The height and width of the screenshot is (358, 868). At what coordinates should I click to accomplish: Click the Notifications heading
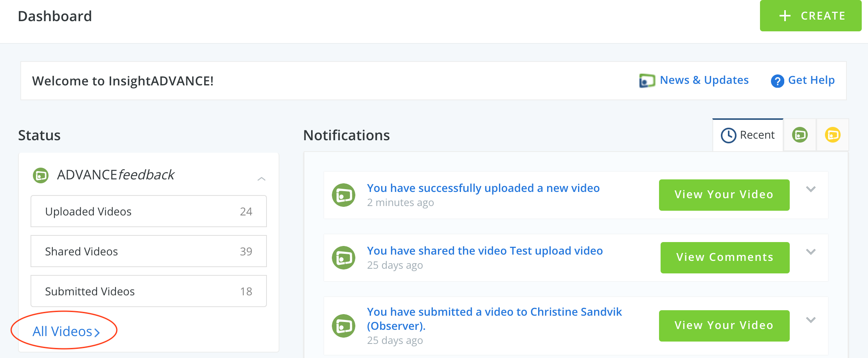(x=347, y=135)
